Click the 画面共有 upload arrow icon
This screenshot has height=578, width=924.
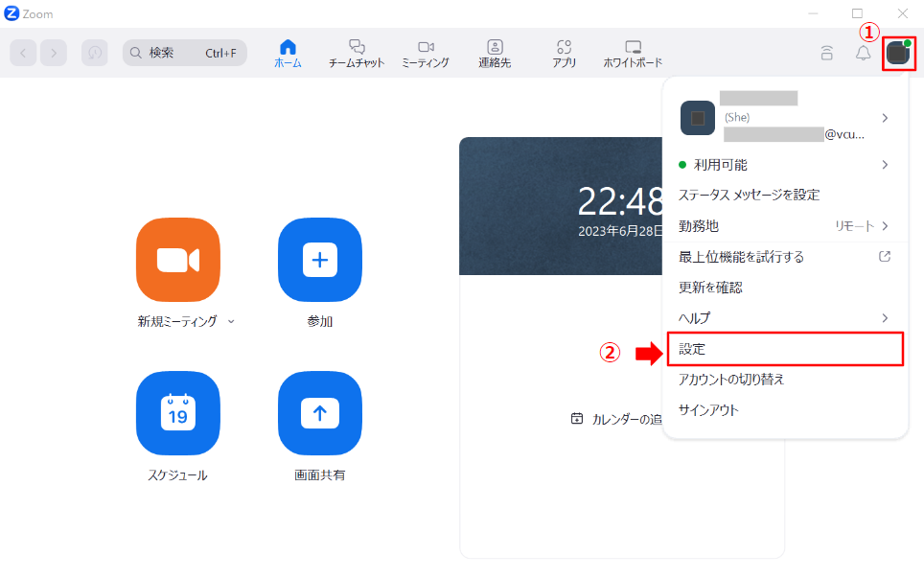[x=320, y=413]
